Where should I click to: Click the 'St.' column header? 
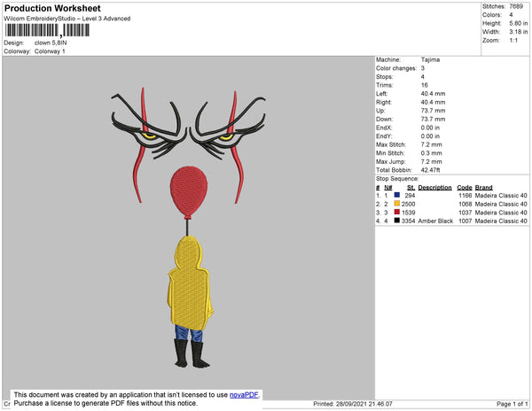[x=411, y=188]
